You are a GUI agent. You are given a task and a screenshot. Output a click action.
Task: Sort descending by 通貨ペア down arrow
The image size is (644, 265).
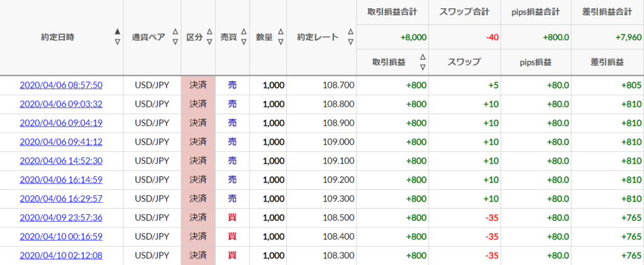(175, 42)
